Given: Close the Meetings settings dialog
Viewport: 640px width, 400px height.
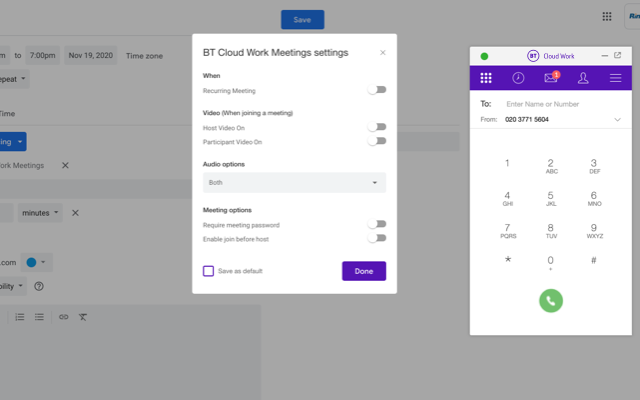Looking at the screenshot, I should [x=382, y=53].
